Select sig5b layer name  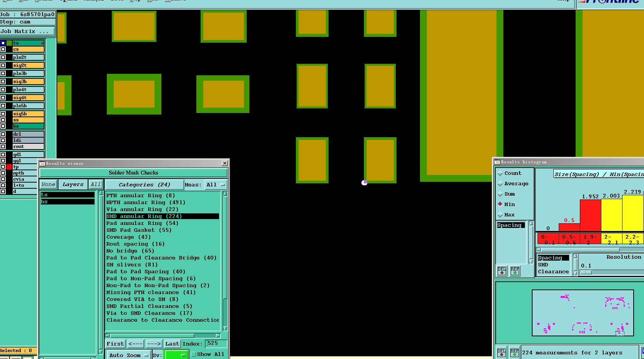click(x=28, y=114)
